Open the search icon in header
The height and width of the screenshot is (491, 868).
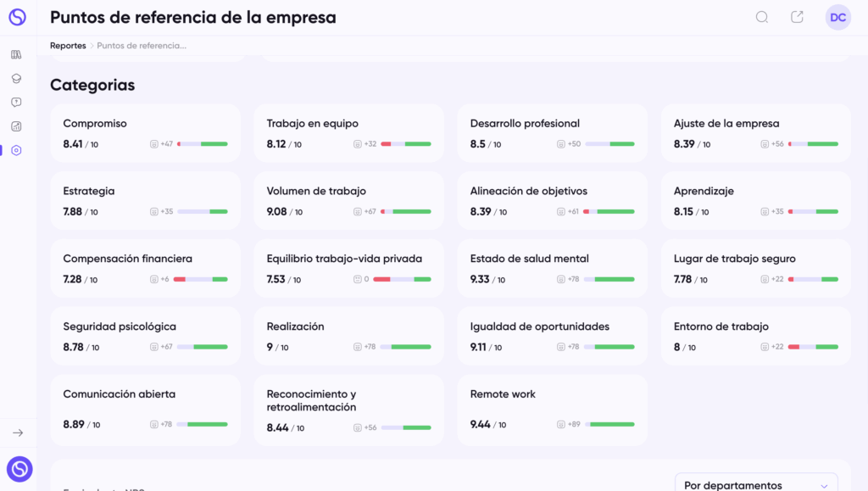(762, 17)
